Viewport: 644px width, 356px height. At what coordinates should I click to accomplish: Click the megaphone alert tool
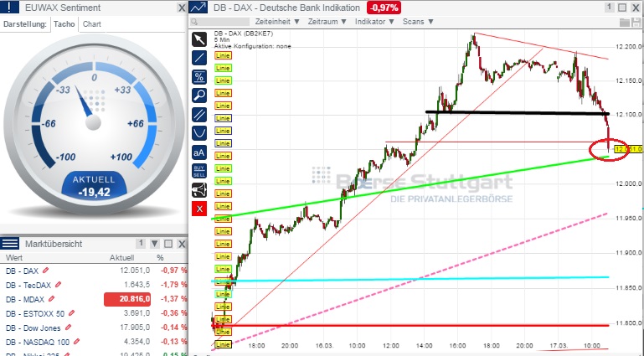point(199,190)
